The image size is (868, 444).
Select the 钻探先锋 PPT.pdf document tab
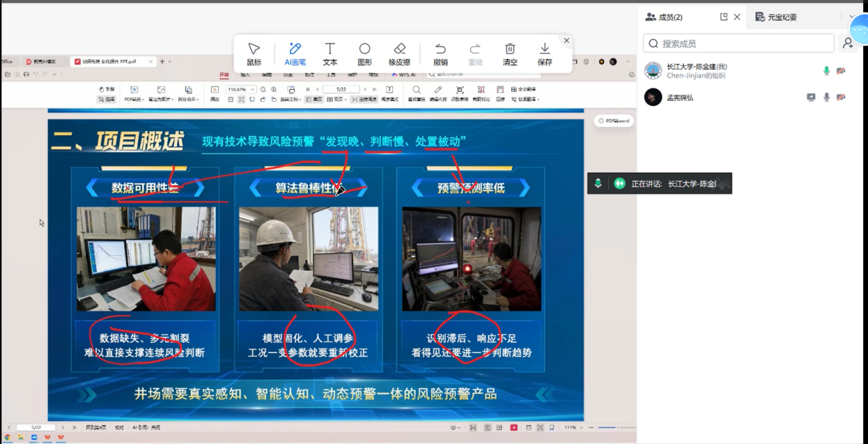(113, 62)
